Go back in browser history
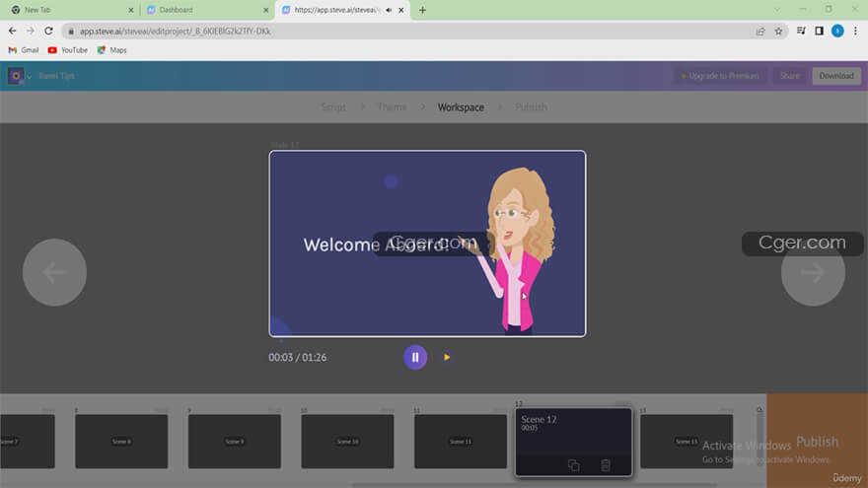Screen dimensions: 868x488 (x=12, y=31)
